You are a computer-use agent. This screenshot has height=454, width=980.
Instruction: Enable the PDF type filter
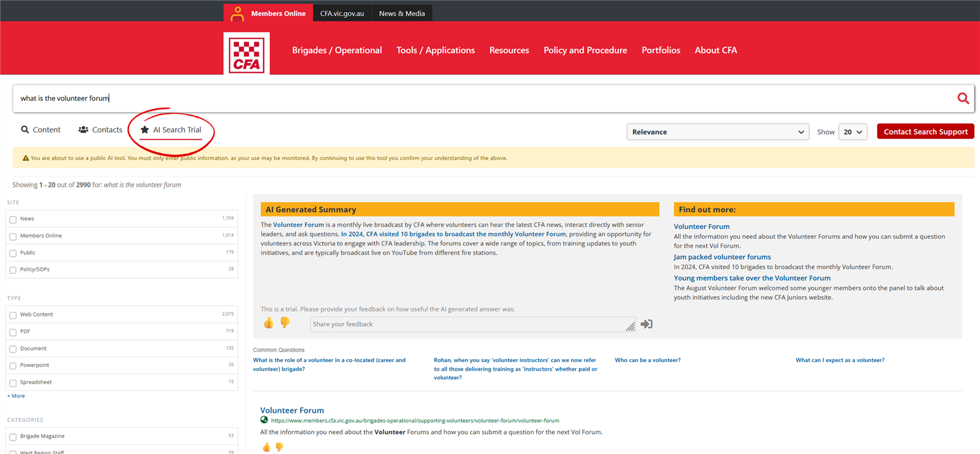(13, 332)
